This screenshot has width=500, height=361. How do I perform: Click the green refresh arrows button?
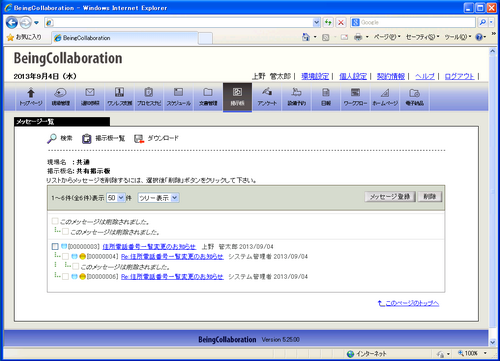point(328,22)
